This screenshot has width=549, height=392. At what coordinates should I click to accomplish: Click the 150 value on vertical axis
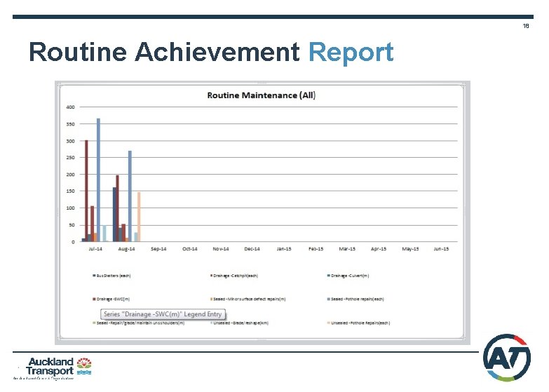point(70,191)
